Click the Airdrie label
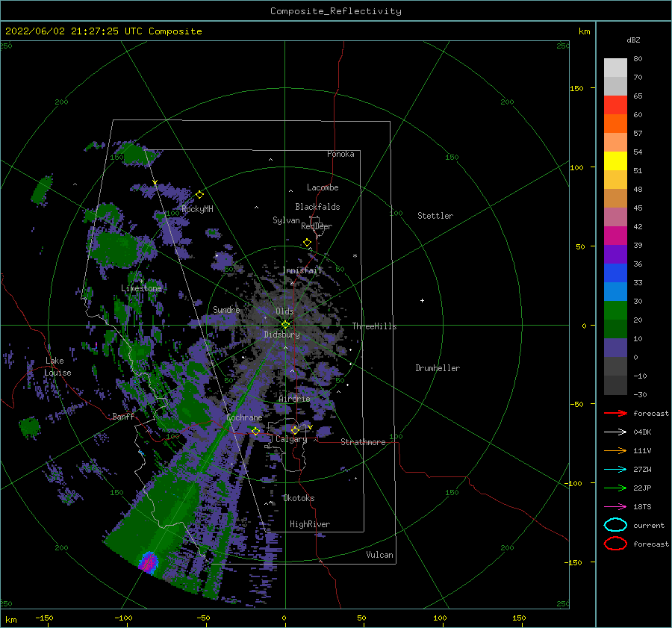Image resolution: width=672 pixels, height=628 pixels. pyautogui.click(x=294, y=399)
